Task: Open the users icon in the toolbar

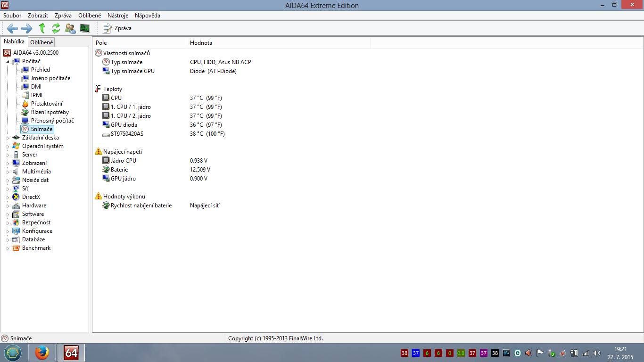Action: [70, 28]
